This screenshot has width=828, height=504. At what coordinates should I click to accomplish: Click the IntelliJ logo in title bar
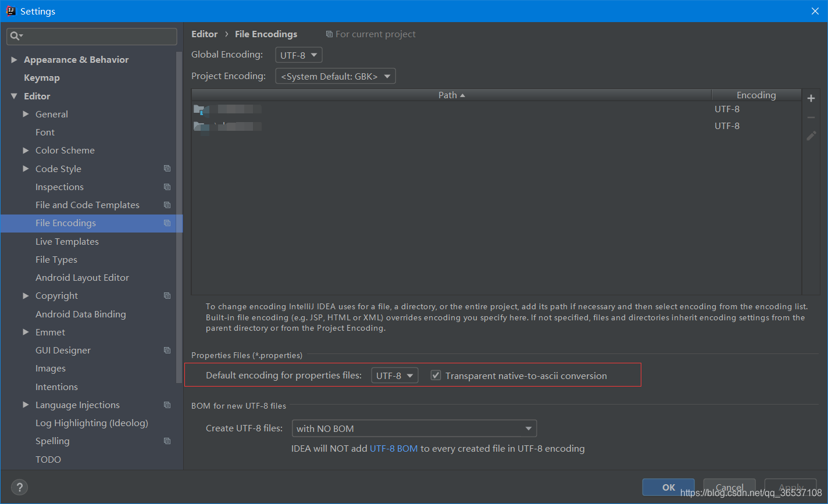pyautogui.click(x=10, y=10)
